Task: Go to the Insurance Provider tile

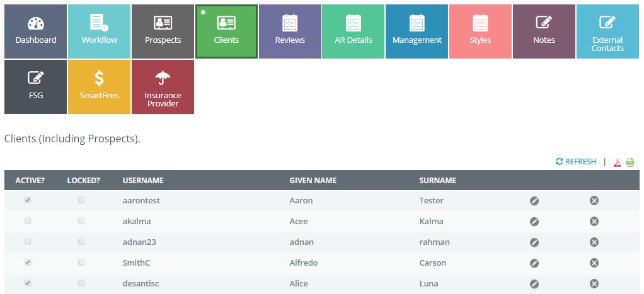Action: (x=163, y=87)
